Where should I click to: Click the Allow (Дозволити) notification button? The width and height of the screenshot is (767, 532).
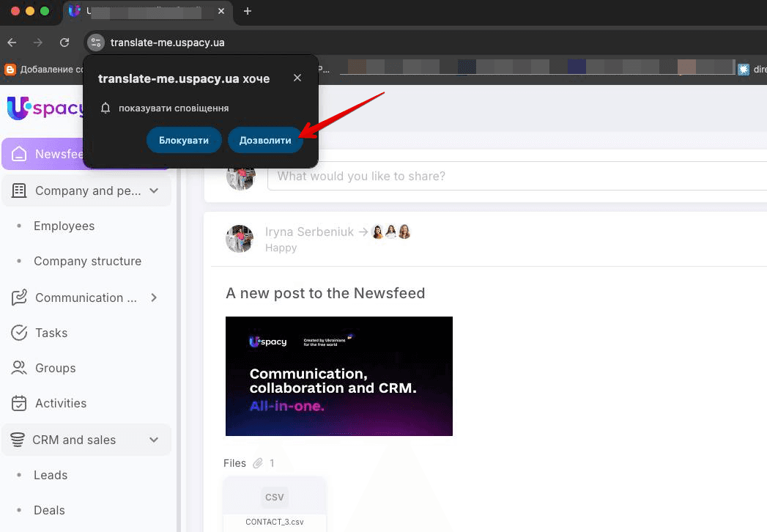[x=265, y=140]
